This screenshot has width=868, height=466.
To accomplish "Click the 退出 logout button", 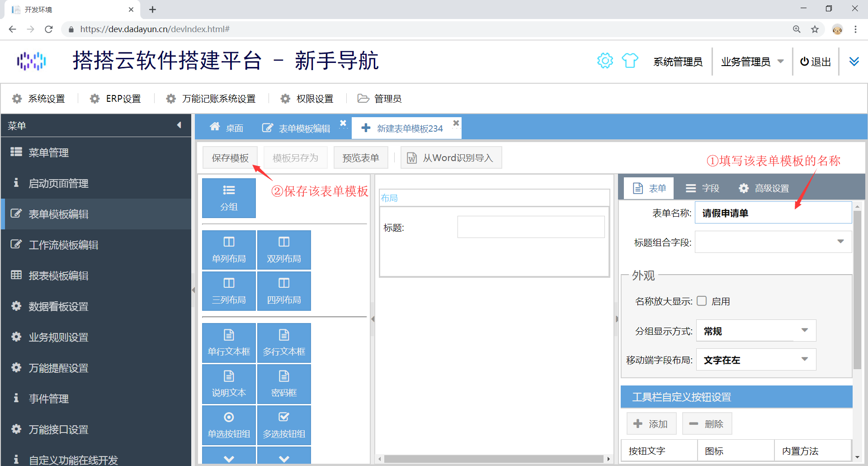I will (816, 62).
